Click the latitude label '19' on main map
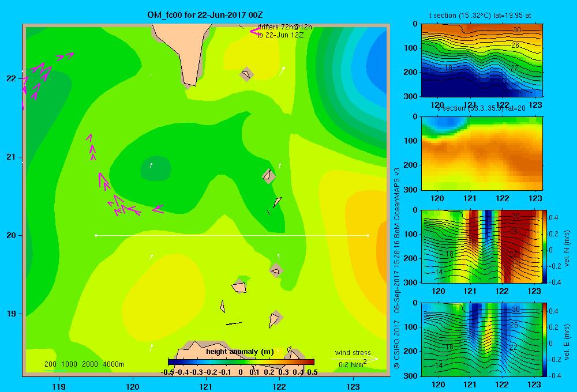The width and height of the screenshot is (577, 392). pyautogui.click(x=11, y=314)
